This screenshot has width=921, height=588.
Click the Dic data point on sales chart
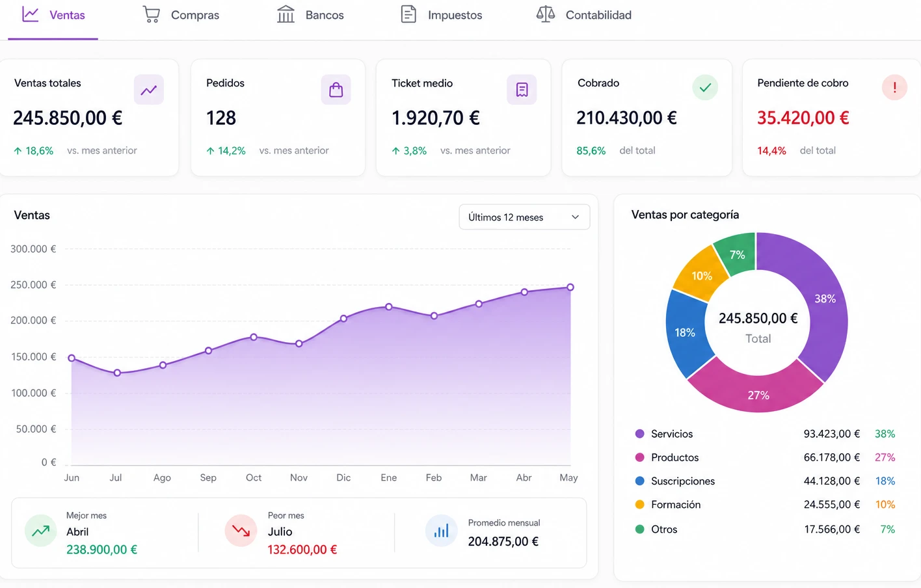(x=343, y=319)
